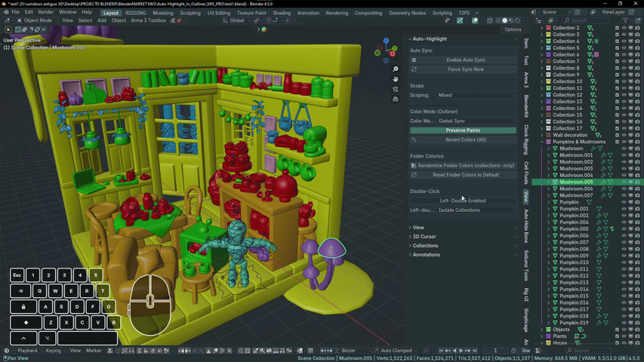
Task: Select solid viewport shading mode
Action: coord(505,20)
